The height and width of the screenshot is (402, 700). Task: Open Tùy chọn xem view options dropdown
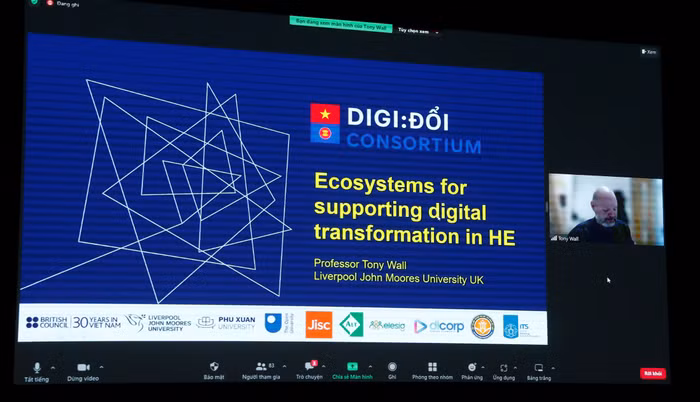[x=418, y=31]
